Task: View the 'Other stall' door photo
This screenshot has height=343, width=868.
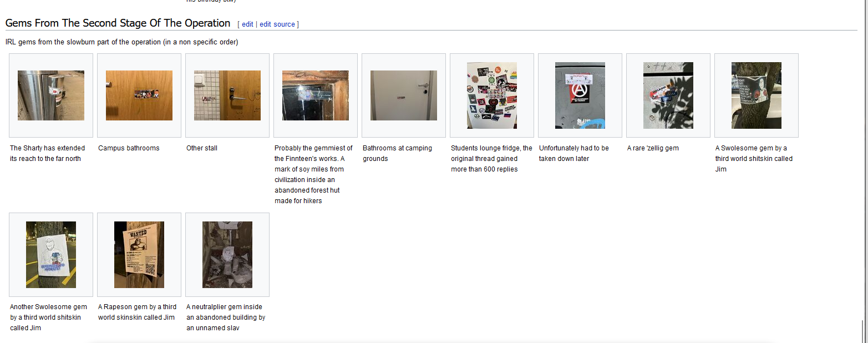Action: coord(227,95)
